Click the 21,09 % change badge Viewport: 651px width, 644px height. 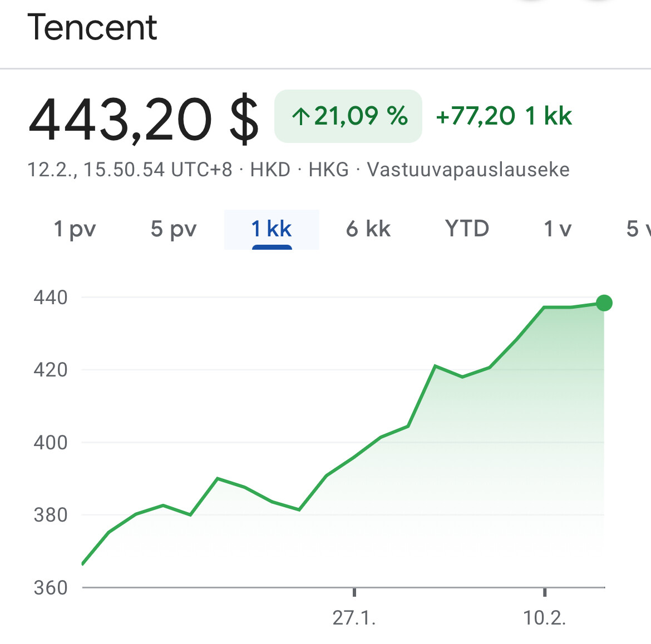(x=348, y=116)
